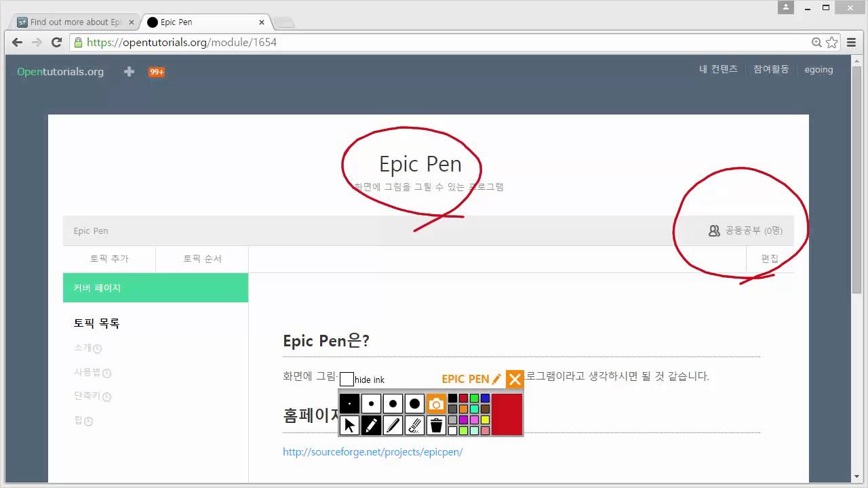Click the page vertical scrollbar thumb
868x488 pixels.
coord(856,180)
